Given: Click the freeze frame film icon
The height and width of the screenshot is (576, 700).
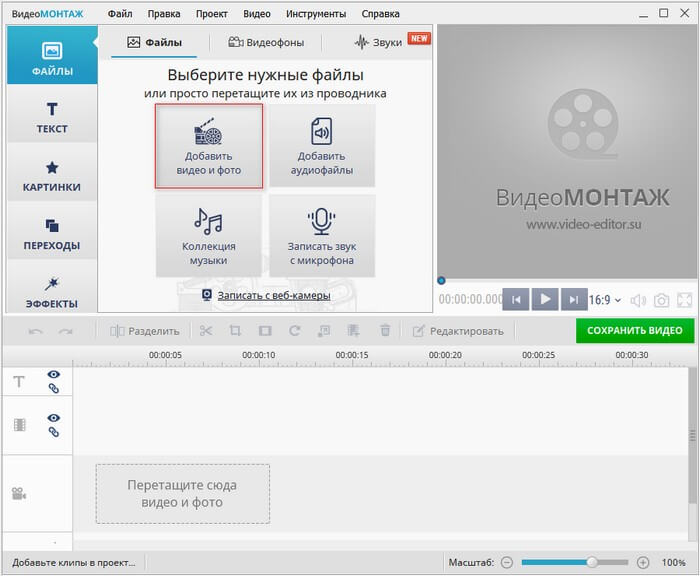Looking at the screenshot, I should 353,331.
